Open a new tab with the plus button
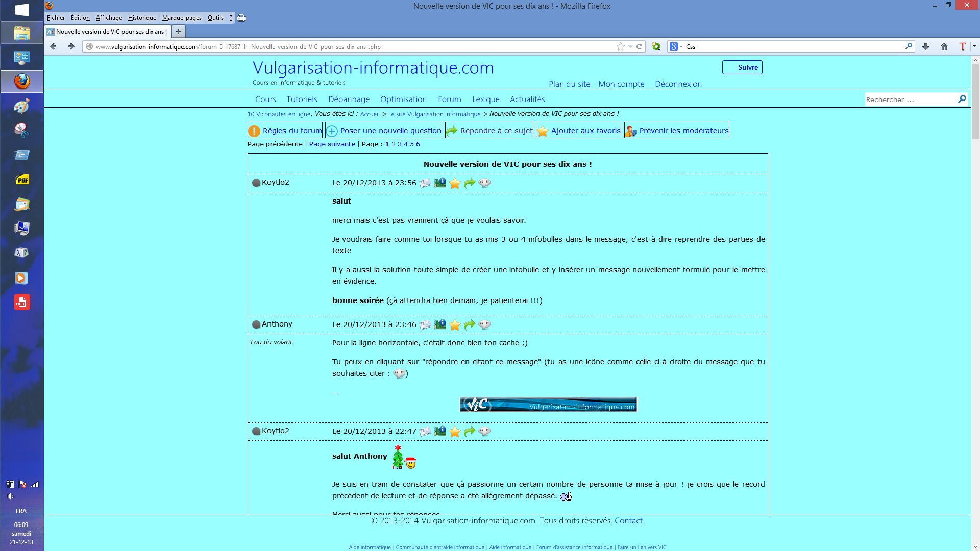980x551 pixels. [179, 32]
